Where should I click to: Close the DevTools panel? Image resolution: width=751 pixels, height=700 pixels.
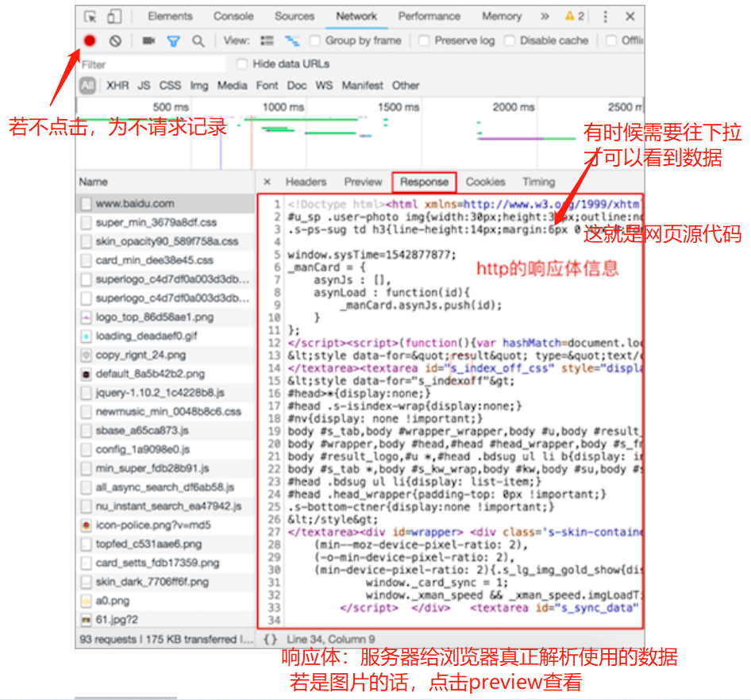[630, 17]
